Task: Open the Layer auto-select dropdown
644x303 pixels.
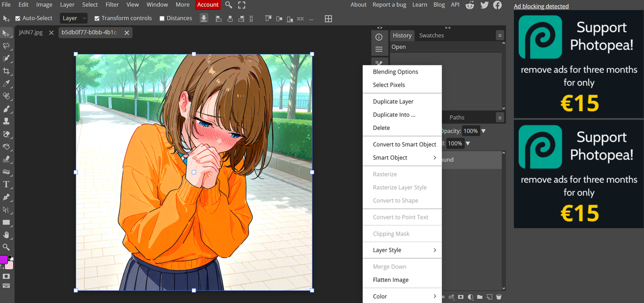Action: click(x=74, y=18)
